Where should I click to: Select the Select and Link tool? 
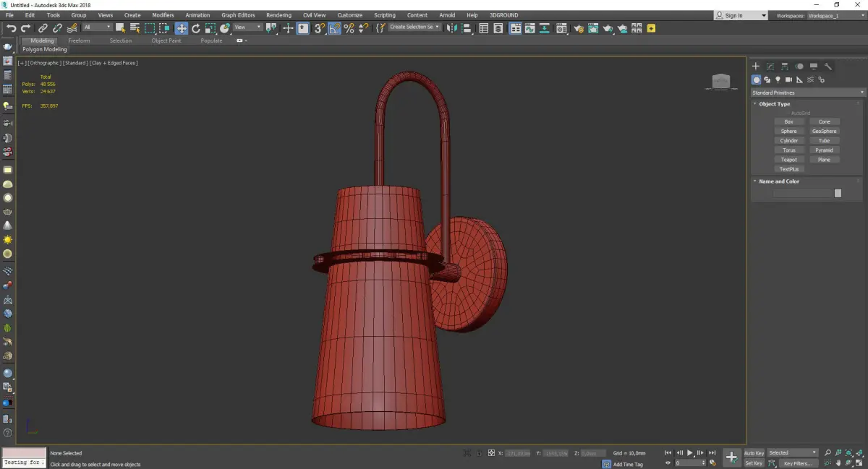pyautogui.click(x=43, y=28)
